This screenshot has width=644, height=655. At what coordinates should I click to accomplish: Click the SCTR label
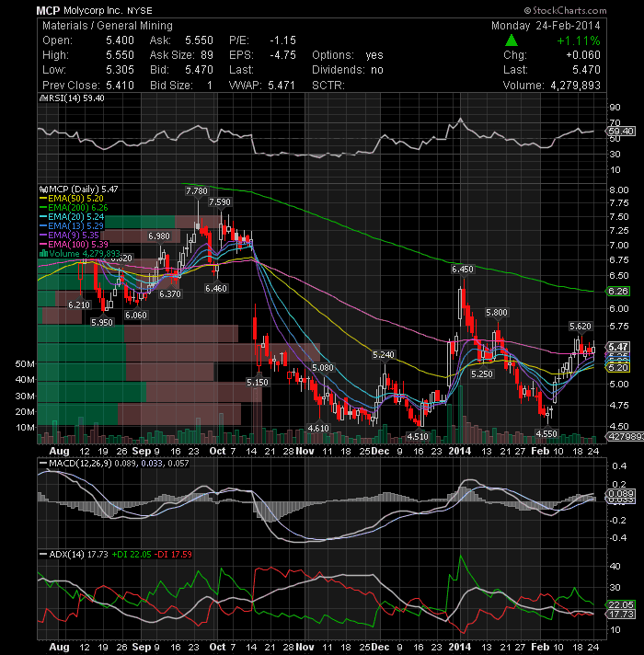(x=328, y=86)
